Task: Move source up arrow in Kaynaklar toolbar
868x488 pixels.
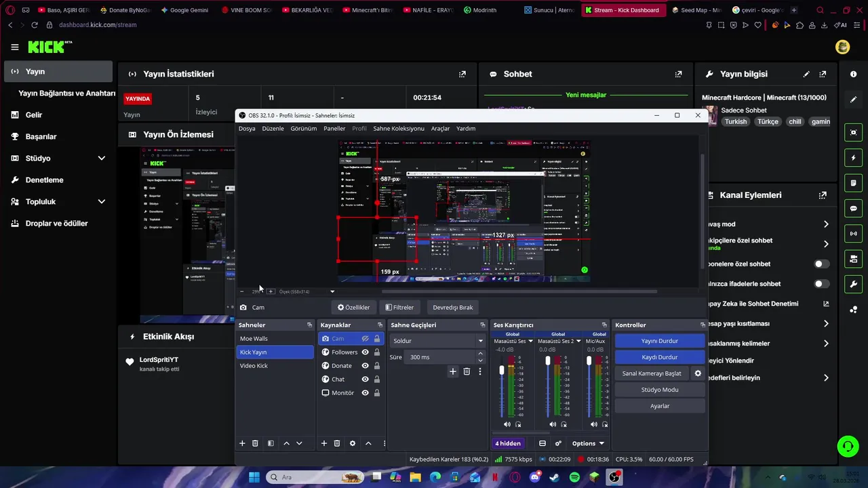Action: click(x=368, y=443)
